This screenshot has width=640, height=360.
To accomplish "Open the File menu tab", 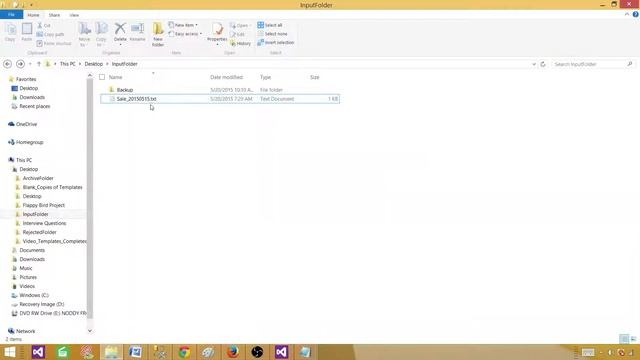I will 11,15.
